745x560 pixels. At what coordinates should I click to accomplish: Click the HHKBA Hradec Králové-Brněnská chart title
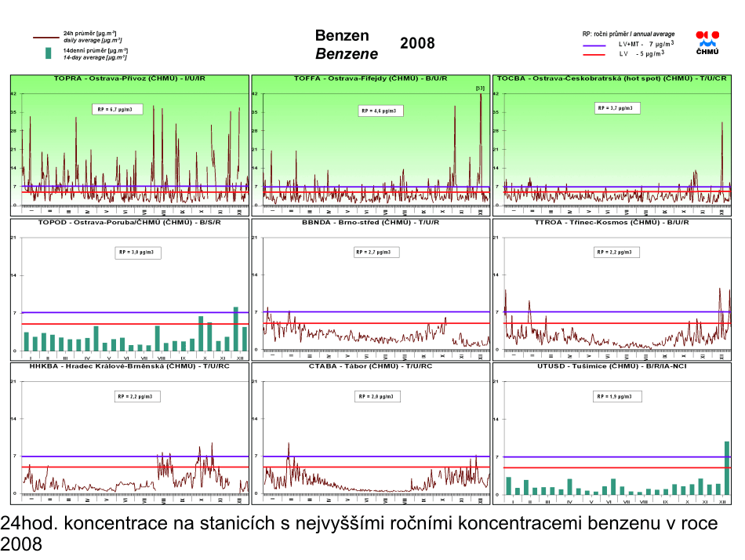click(129, 366)
